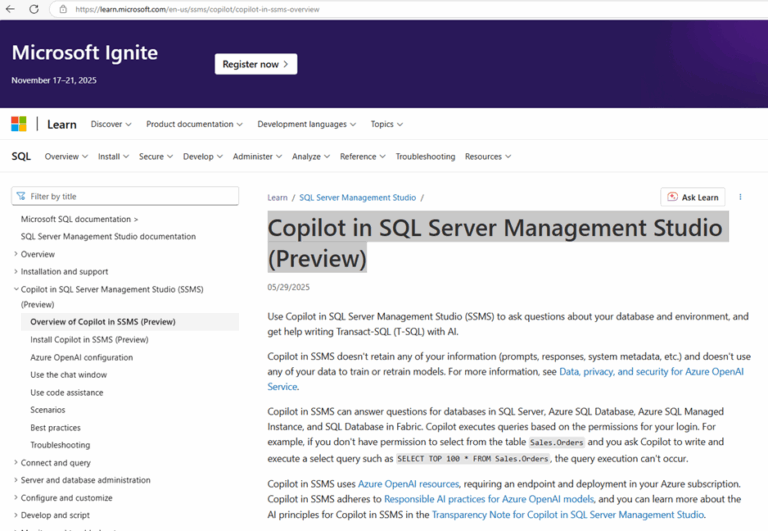Screen dimensions: 768x531
Task: Select Troubleshooting in the SQL navigation bar
Action: point(425,156)
